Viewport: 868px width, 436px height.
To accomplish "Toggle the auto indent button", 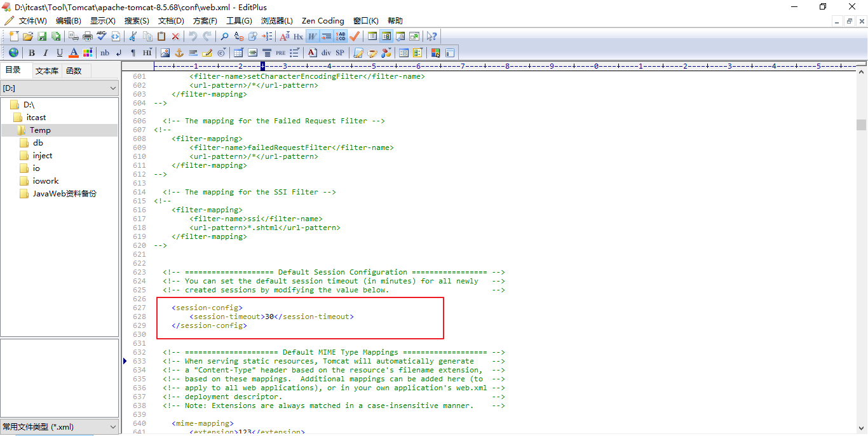I will (x=327, y=36).
